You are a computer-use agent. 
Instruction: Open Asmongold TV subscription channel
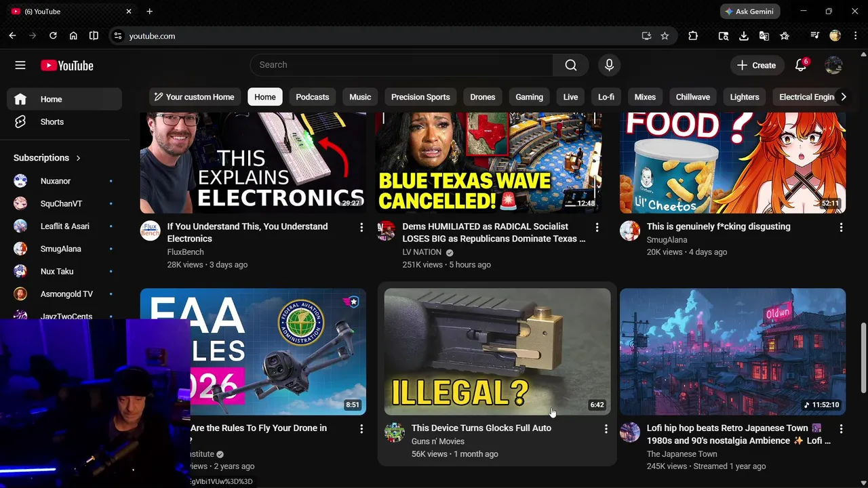[64, 294]
